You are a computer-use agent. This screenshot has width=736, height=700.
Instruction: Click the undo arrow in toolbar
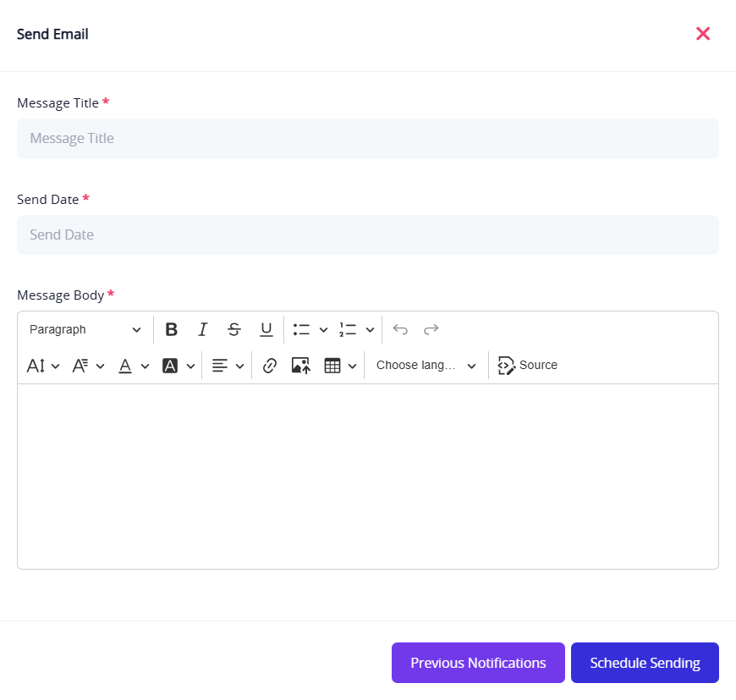400,329
